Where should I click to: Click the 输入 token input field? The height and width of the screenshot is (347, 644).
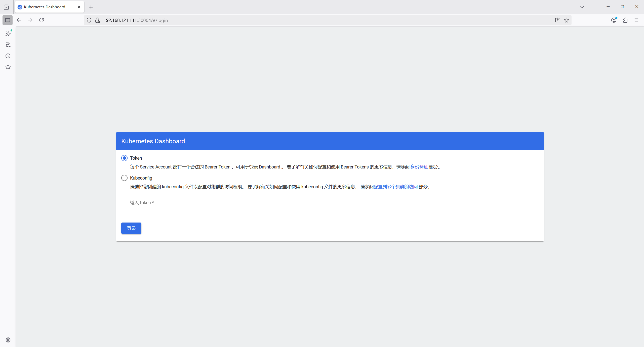330,202
